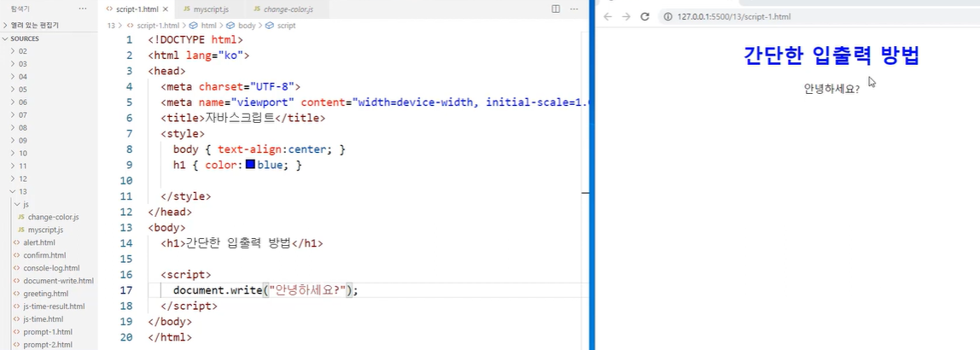Image resolution: width=980 pixels, height=350 pixels.
Task: Click the blue color swatch in CSS
Action: [250, 165]
